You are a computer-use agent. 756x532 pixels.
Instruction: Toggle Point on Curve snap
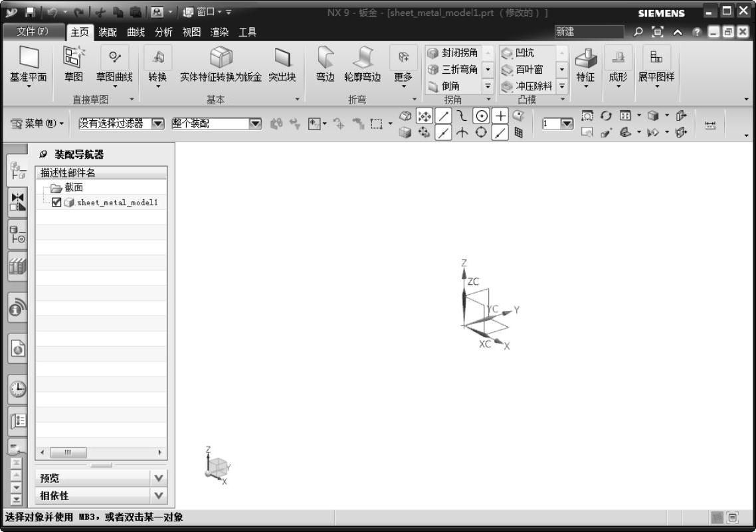click(500, 133)
